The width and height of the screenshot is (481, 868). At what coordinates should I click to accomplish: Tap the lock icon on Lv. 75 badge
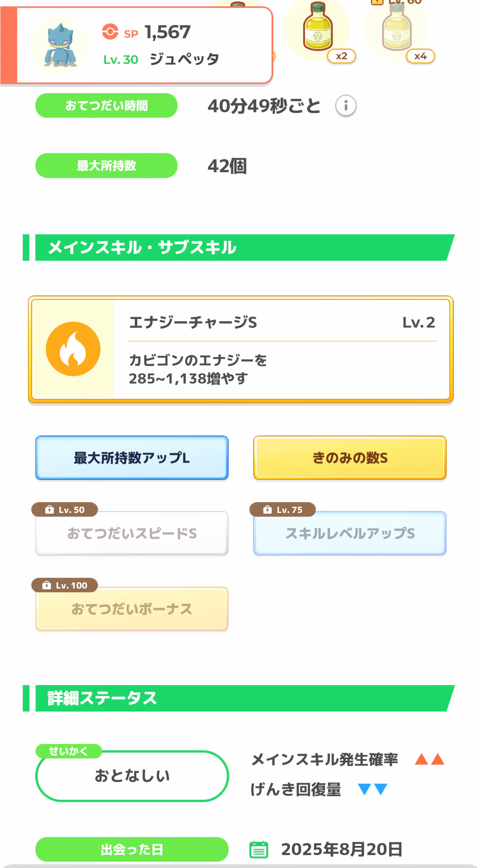pos(267,510)
